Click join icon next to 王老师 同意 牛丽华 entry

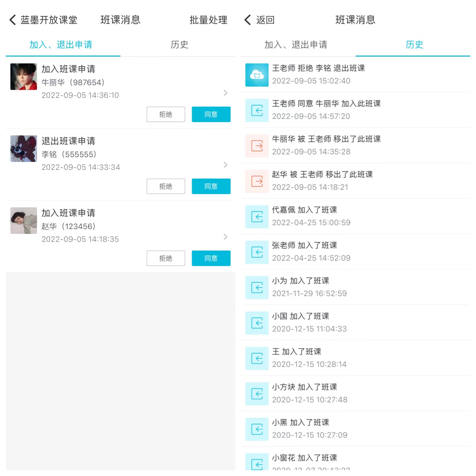pyautogui.click(x=257, y=110)
